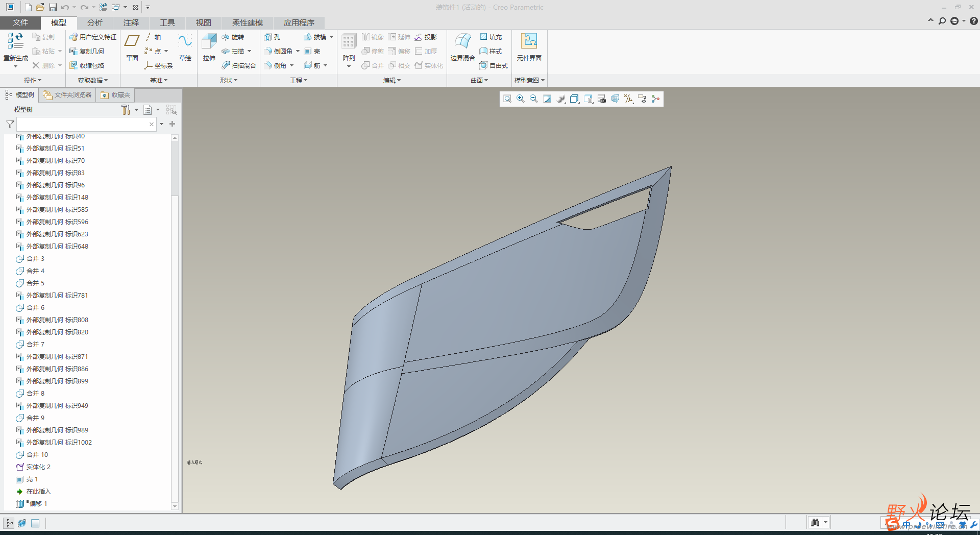Screen dimensions: 980x535
Task: Expand the Round (倒圆角) dropdown arrow
Action: point(298,52)
